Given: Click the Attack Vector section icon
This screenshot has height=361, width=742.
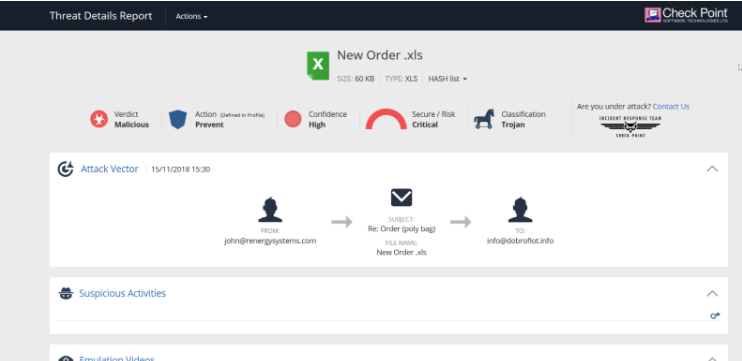Looking at the screenshot, I should (65, 169).
